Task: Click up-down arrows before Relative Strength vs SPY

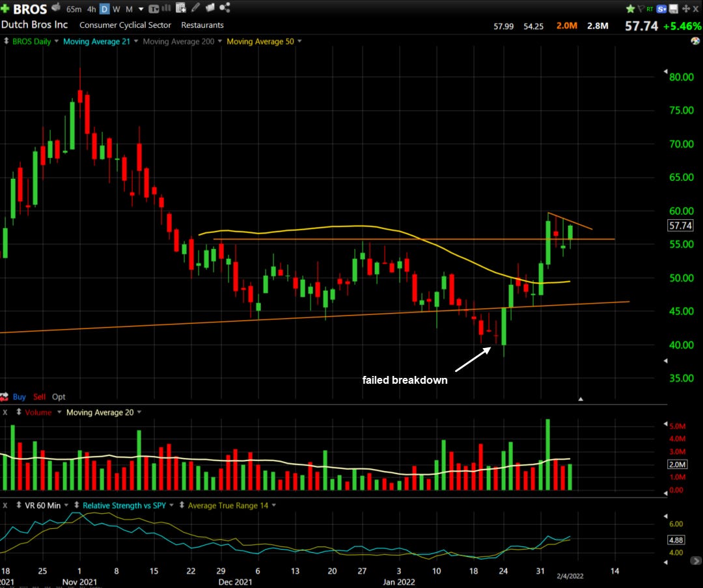Action: pyautogui.click(x=77, y=505)
